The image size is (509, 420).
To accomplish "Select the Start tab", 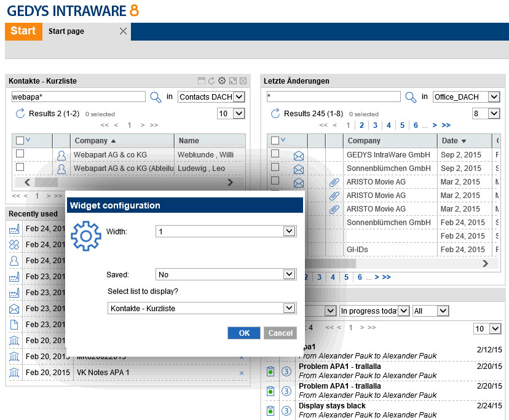I will click(x=23, y=31).
